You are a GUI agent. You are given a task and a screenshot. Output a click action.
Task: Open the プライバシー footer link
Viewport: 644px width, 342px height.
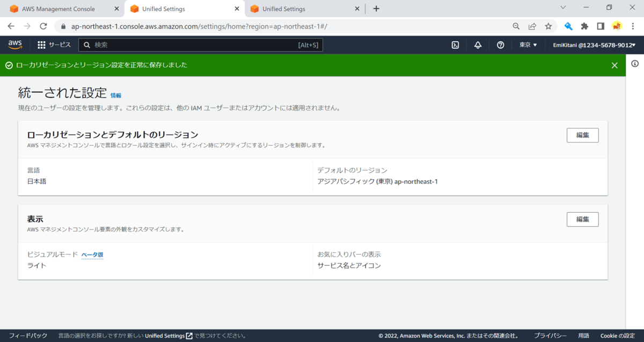pos(550,336)
